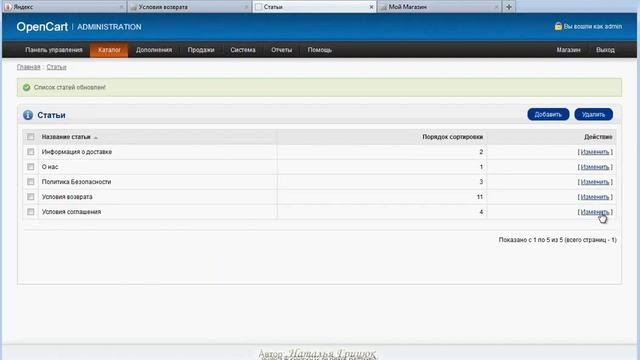The height and width of the screenshot is (360, 640).
Task: Open a new browser tab with plus button
Action: click(509, 7)
